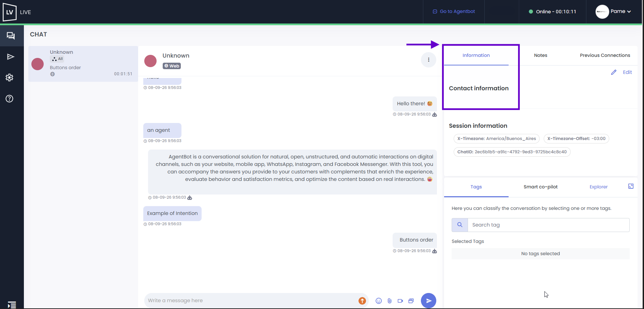
Task: Open the Previous Connections tab
Action: coord(605,55)
